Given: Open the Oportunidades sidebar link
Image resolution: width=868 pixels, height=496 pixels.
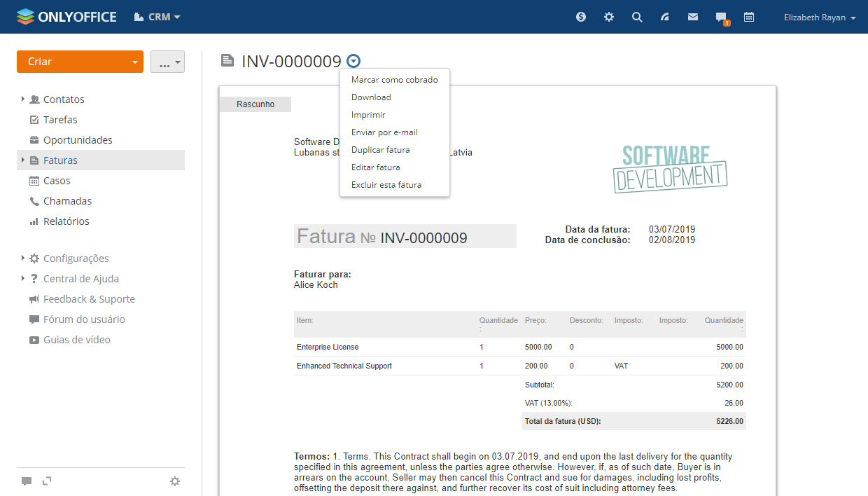Looking at the screenshot, I should [x=78, y=140].
